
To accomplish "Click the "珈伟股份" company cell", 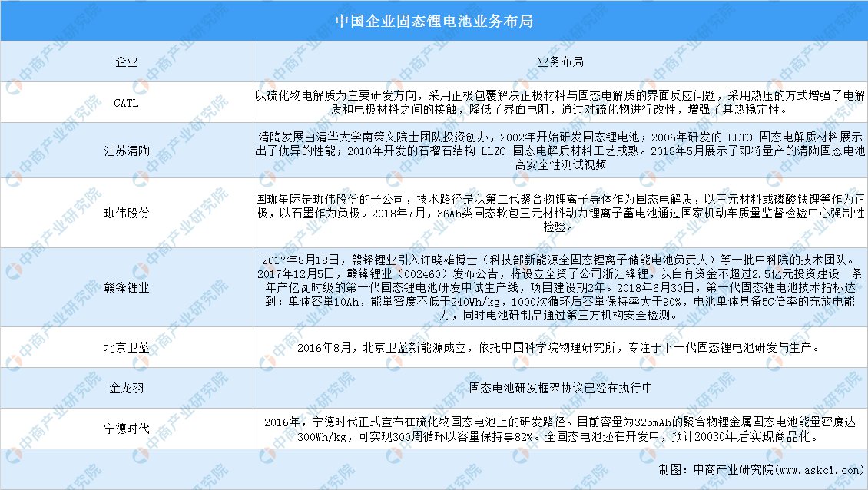I will click(127, 213).
